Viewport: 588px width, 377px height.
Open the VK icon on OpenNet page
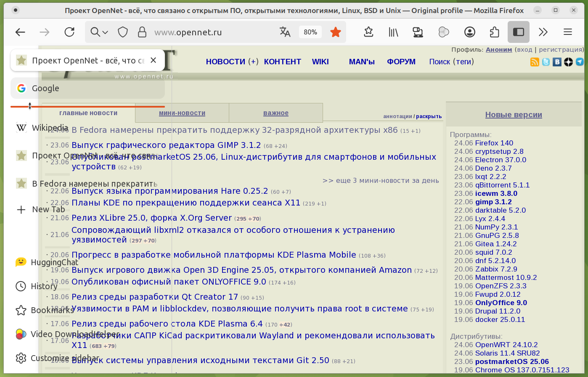click(x=557, y=62)
